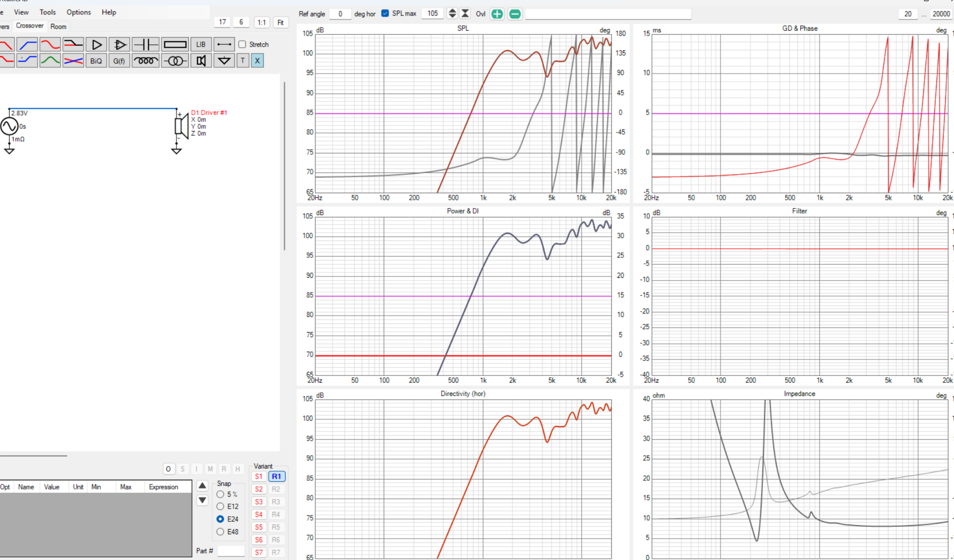Image resolution: width=954 pixels, height=560 pixels.
Task: Uncheck the SPL max checkbox
Action: (385, 13)
